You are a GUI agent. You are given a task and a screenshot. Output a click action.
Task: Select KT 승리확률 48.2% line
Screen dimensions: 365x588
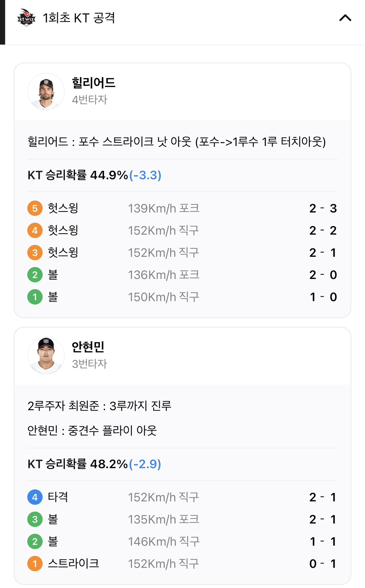pos(94,464)
